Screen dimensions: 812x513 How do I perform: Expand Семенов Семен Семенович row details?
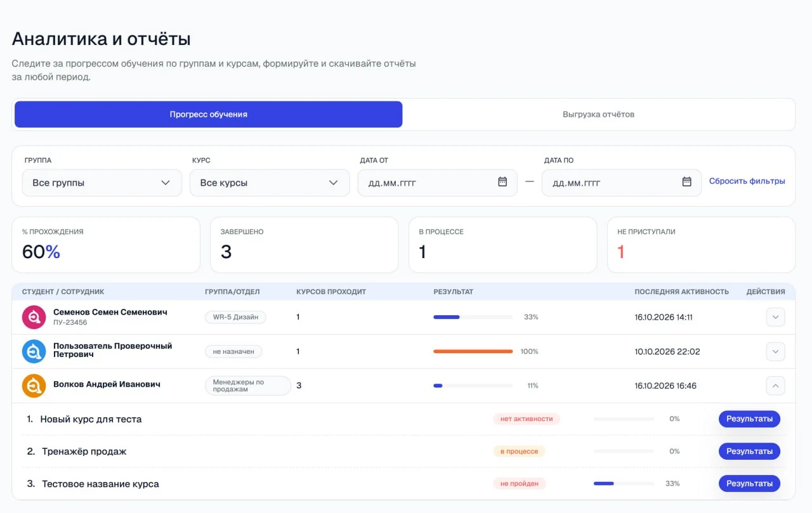[x=775, y=317]
